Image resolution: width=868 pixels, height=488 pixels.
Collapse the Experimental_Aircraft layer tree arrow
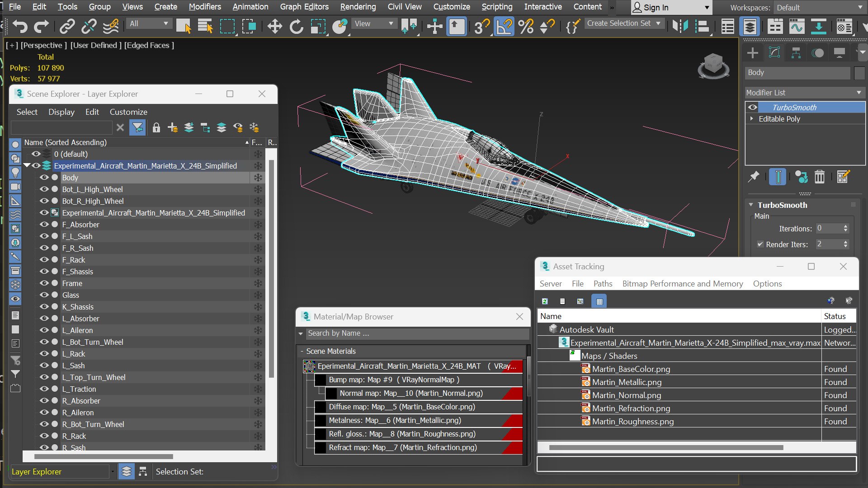pyautogui.click(x=27, y=166)
